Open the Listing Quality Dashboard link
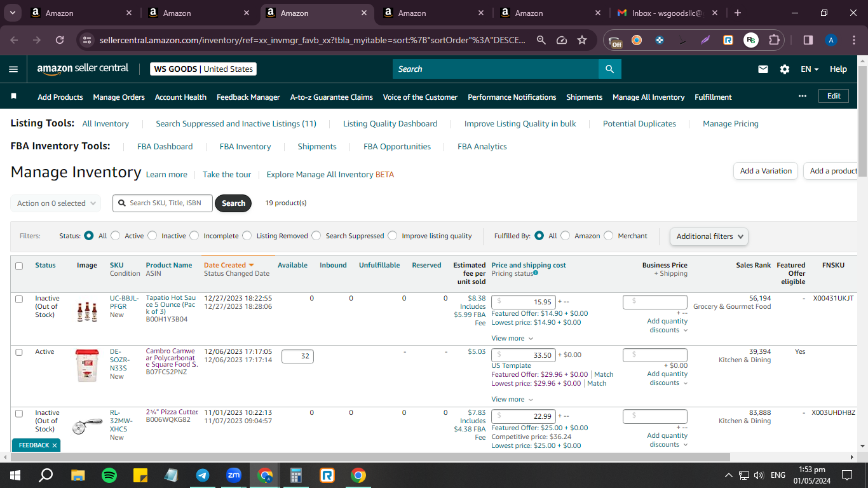 [390, 124]
